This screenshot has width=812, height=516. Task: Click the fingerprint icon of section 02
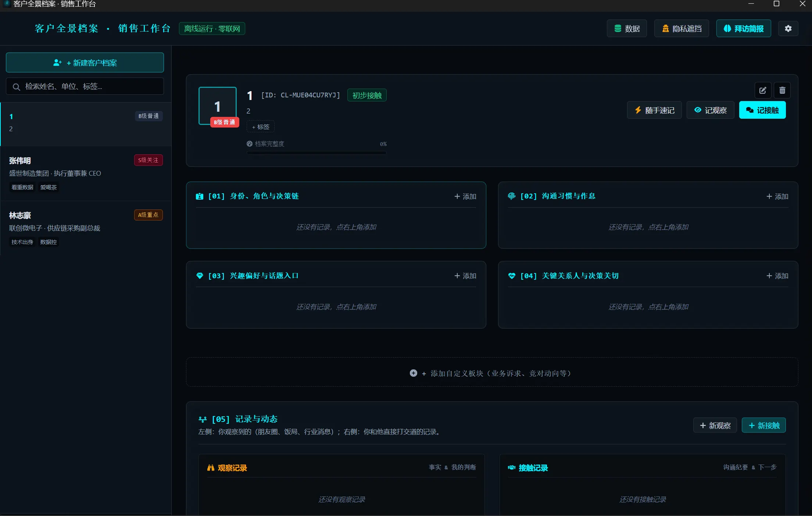[512, 196]
